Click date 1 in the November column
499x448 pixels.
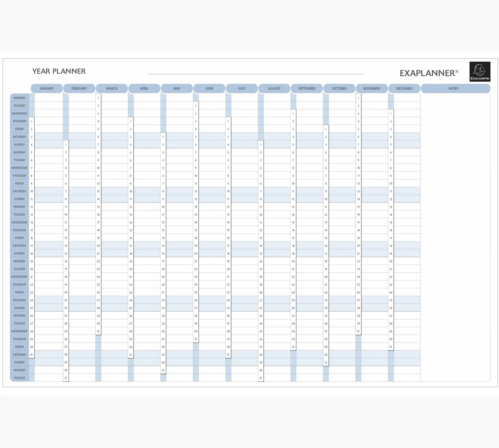[x=358, y=98]
